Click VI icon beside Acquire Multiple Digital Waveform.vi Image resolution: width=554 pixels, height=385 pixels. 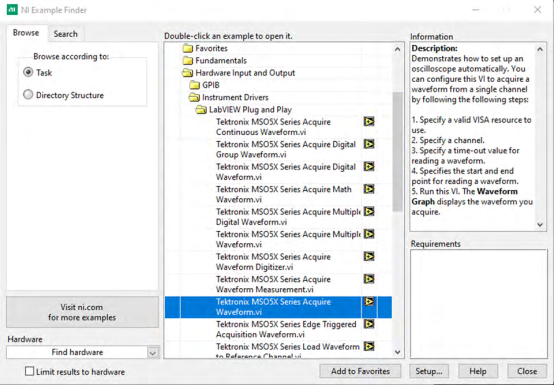pyautogui.click(x=369, y=212)
